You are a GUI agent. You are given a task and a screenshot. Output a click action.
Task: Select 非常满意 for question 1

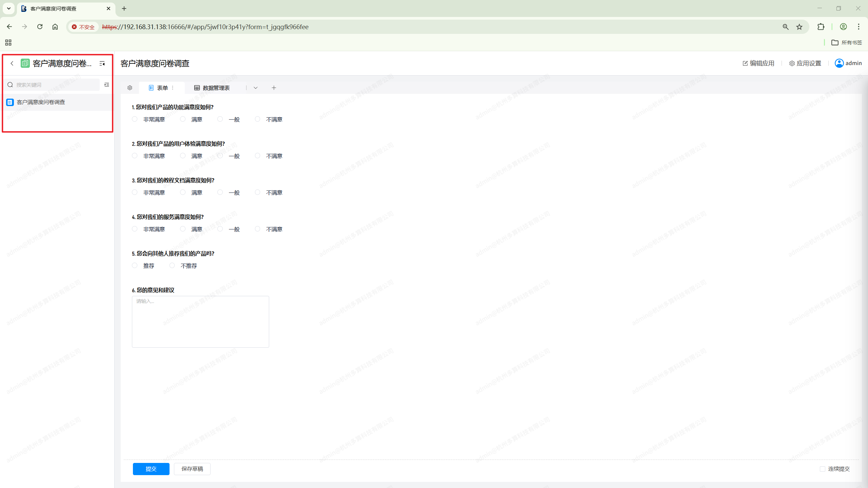pos(135,119)
